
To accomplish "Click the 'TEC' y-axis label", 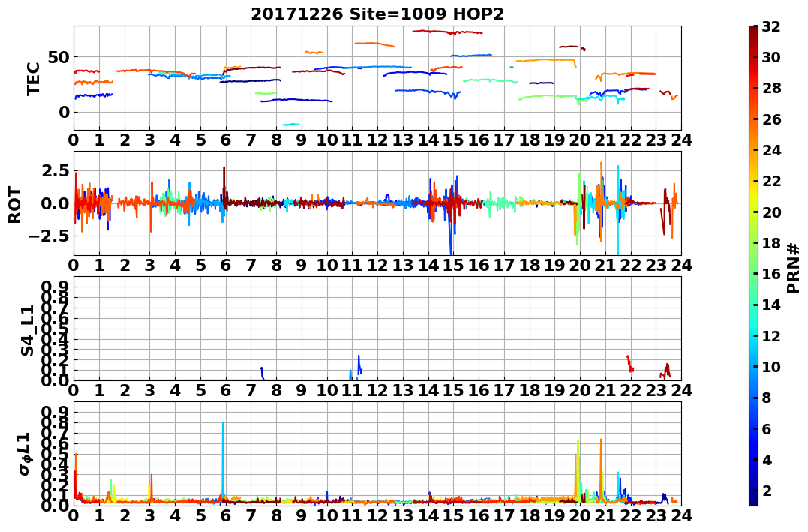I will 34,78.
